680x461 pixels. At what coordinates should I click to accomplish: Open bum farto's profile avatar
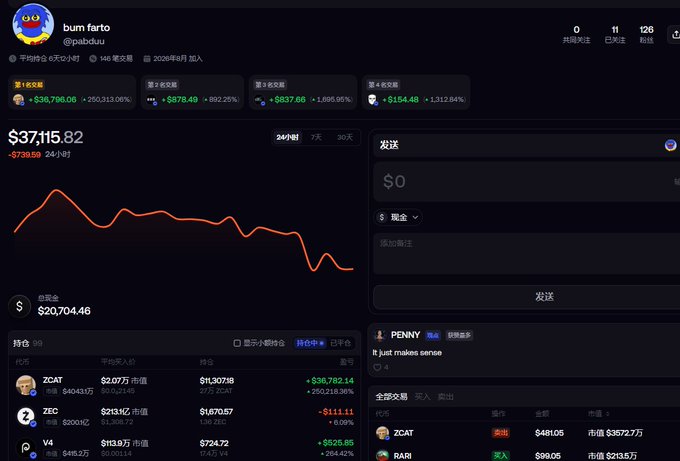click(33, 25)
